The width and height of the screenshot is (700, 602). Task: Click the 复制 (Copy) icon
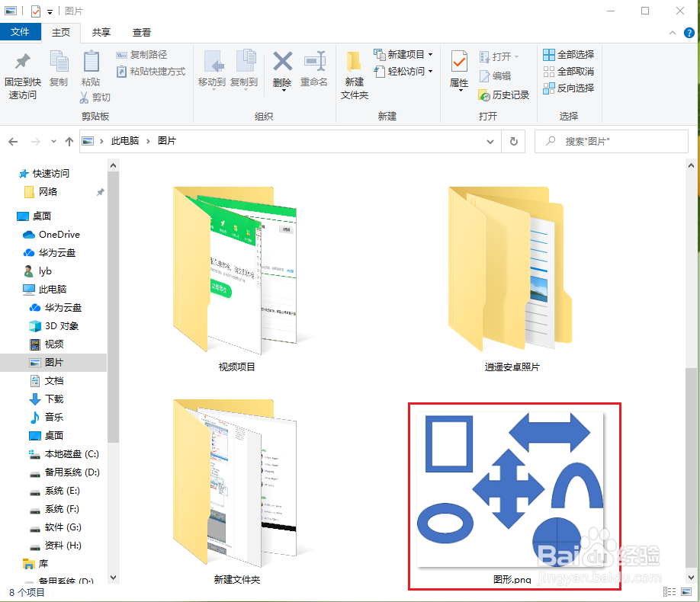click(x=59, y=69)
